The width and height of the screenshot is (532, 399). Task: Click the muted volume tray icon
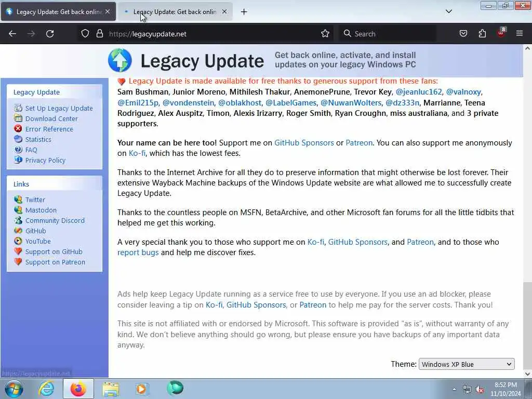point(480,390)
